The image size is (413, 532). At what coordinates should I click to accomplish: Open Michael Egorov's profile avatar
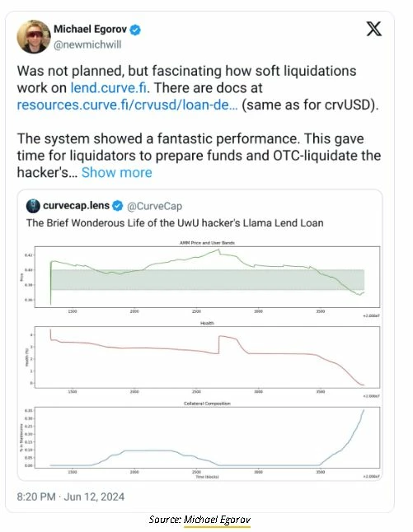(34, 36)
